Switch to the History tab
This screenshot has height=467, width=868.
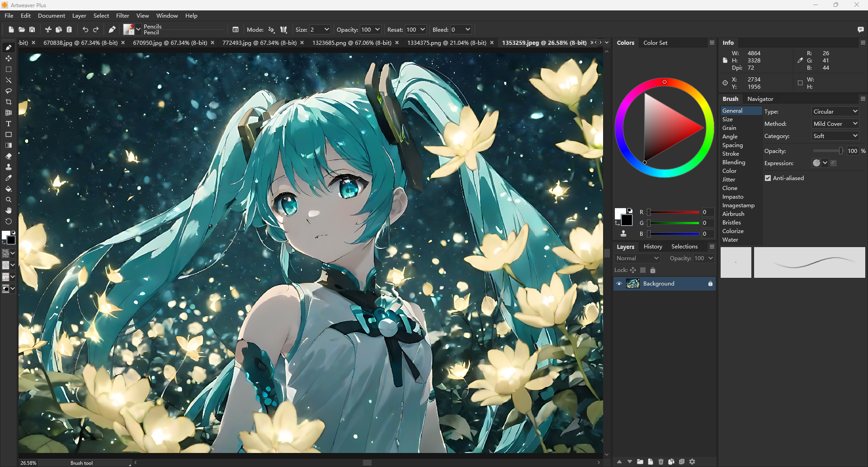(x=652, y=247)
